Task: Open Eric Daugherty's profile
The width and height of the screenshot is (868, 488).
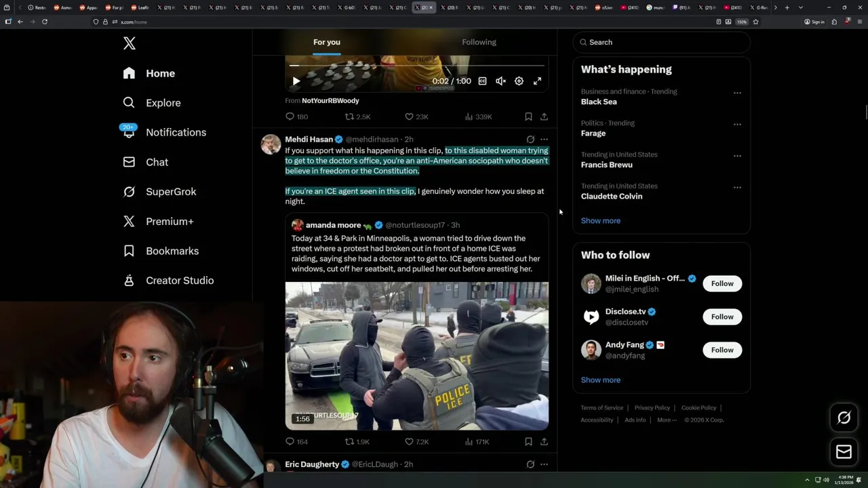Action: 312,464
